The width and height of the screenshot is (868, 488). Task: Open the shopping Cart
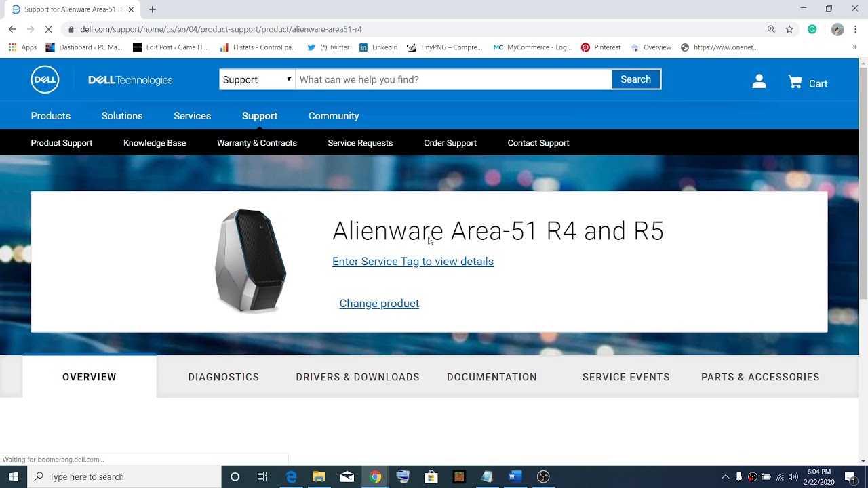[x=808, y=83]
